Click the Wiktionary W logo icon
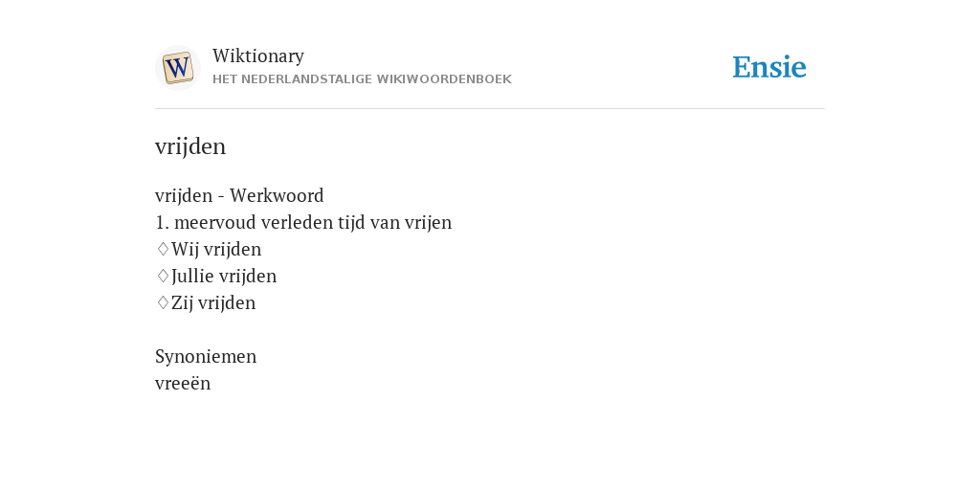980x490 pixels. (177, 68)
